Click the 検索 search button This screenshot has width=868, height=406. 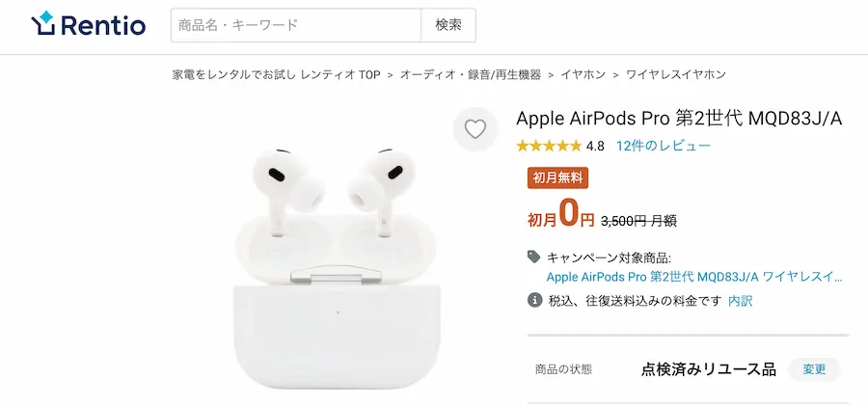click(448, 25)
